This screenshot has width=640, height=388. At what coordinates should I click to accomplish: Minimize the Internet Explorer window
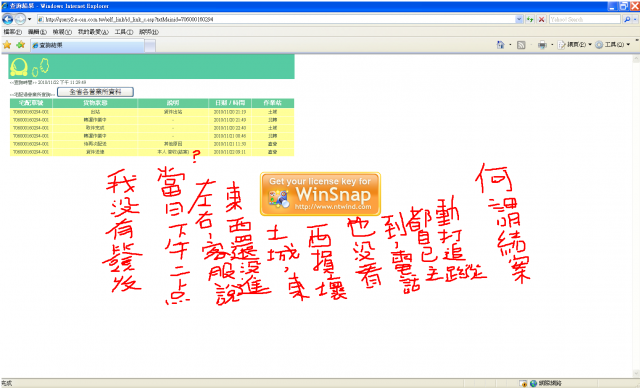coord(612,6)
